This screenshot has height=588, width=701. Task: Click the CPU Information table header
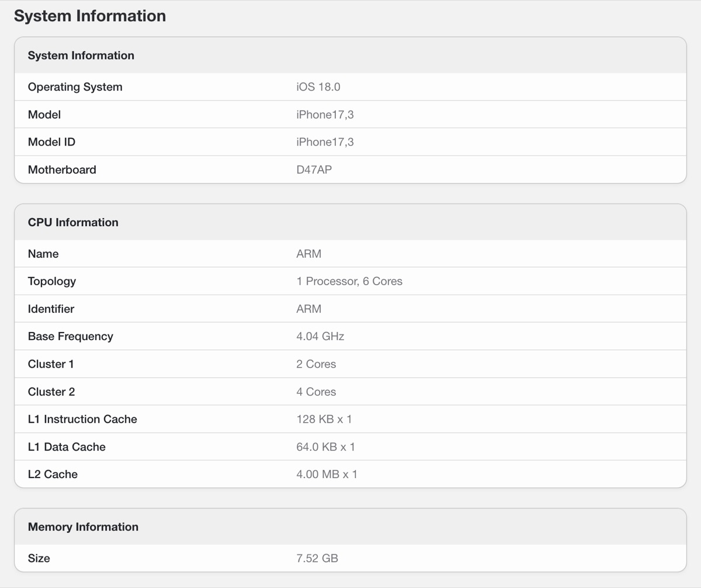73,222
